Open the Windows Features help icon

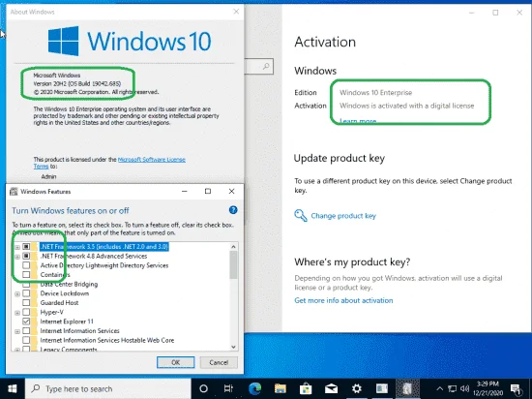point(233,210)
